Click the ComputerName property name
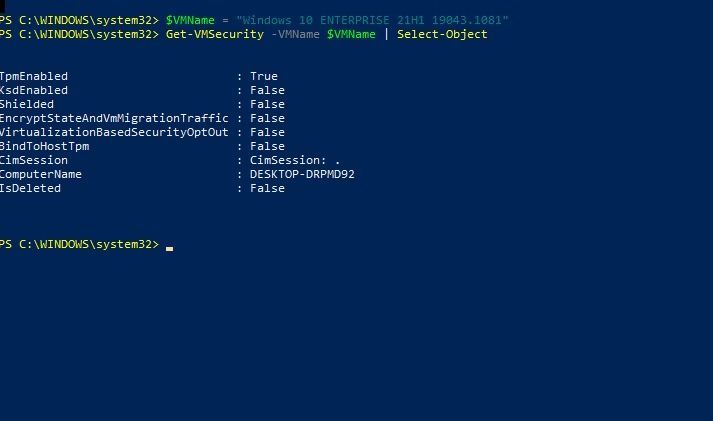 click(x=42, y=175)
